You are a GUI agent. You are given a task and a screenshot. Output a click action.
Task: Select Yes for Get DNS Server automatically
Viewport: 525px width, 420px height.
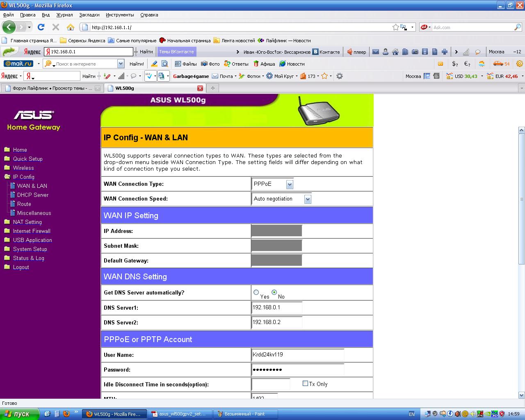coord(256,292)
